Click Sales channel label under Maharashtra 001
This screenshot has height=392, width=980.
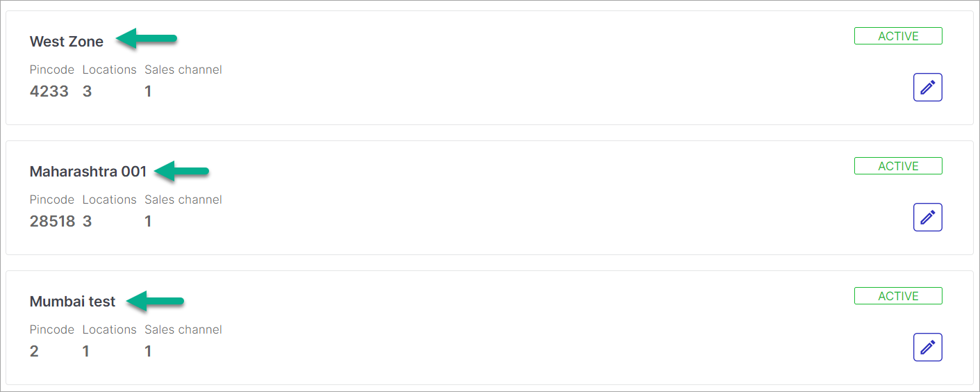point(183,199)
